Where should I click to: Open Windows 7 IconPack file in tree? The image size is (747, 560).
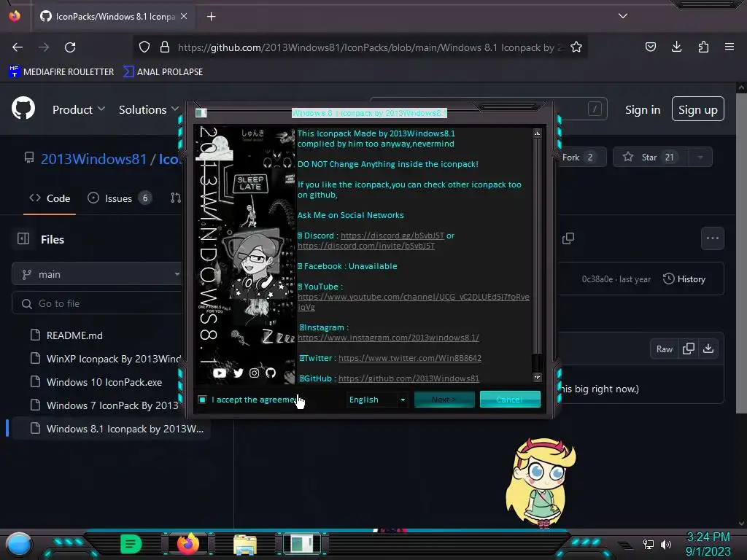[x=112, y=405]
